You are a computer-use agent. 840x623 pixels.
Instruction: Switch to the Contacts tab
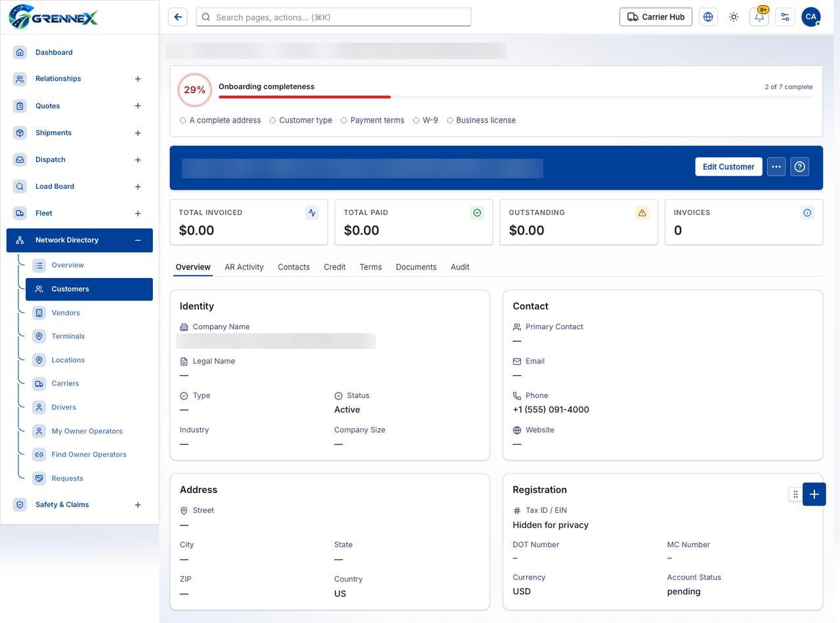coord(293,267)
